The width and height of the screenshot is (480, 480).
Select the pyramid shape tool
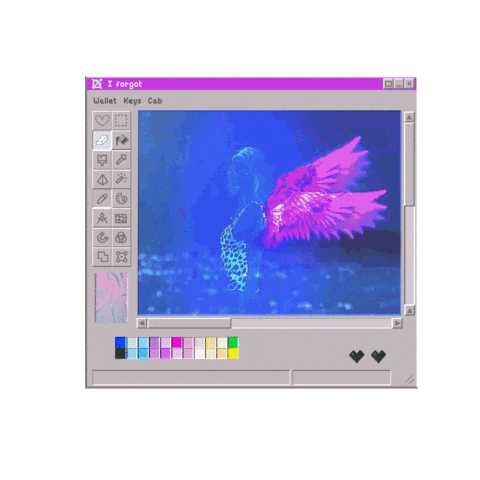(102, 179)
